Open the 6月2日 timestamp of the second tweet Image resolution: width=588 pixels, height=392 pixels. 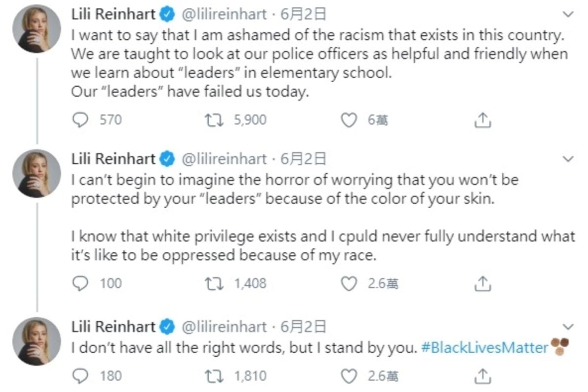point(303,159)
